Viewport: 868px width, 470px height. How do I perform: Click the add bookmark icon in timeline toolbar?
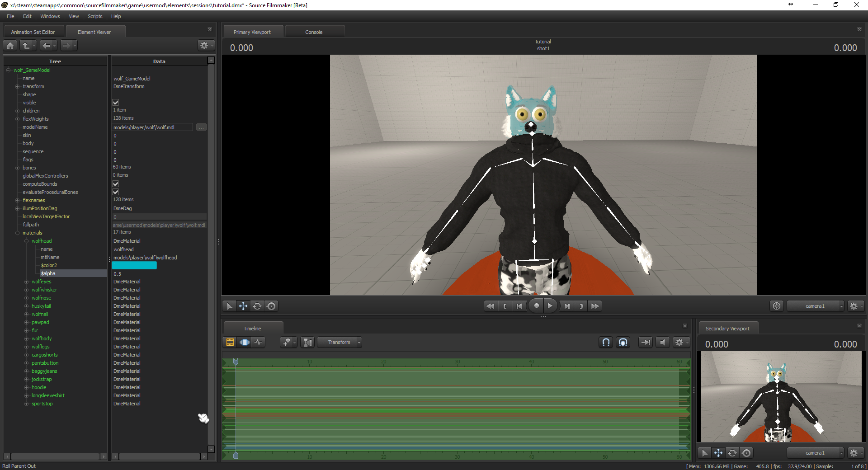pyautogui.click(x=288, y=342)
